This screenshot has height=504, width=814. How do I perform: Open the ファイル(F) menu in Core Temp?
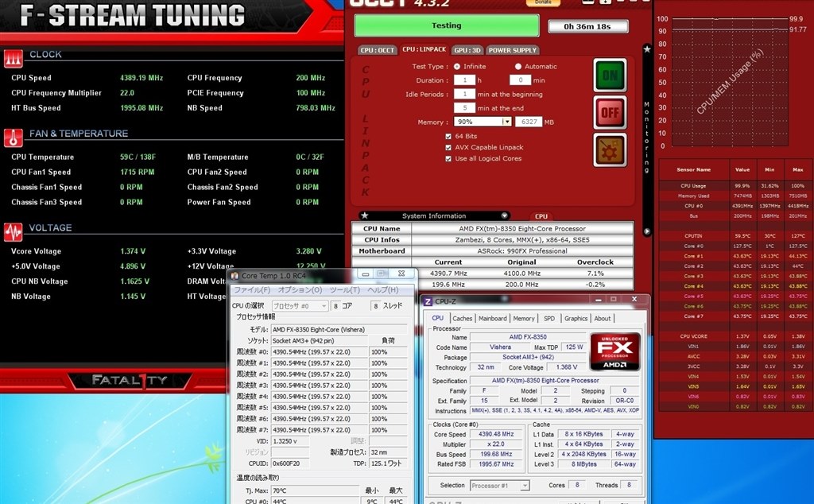252,289
